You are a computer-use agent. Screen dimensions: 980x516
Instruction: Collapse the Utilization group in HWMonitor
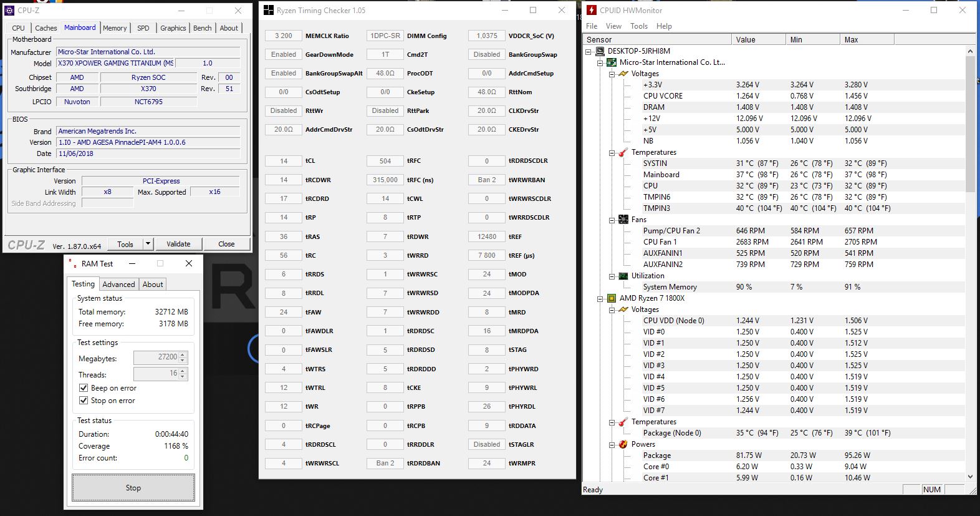coord(612,276)
